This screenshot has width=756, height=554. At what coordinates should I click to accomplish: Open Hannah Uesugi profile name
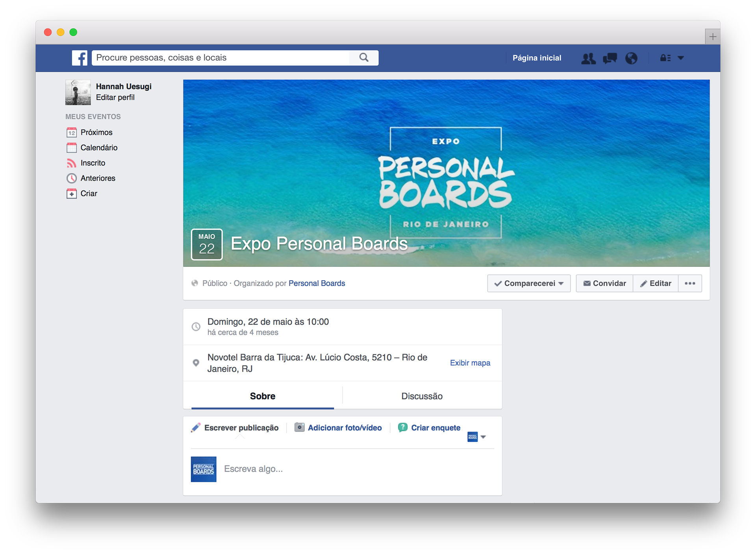tap(124, 87)
